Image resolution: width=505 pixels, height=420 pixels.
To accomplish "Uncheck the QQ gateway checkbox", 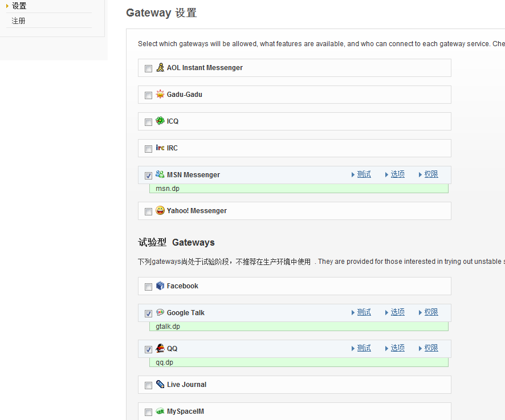I will [x=148, y=349].
